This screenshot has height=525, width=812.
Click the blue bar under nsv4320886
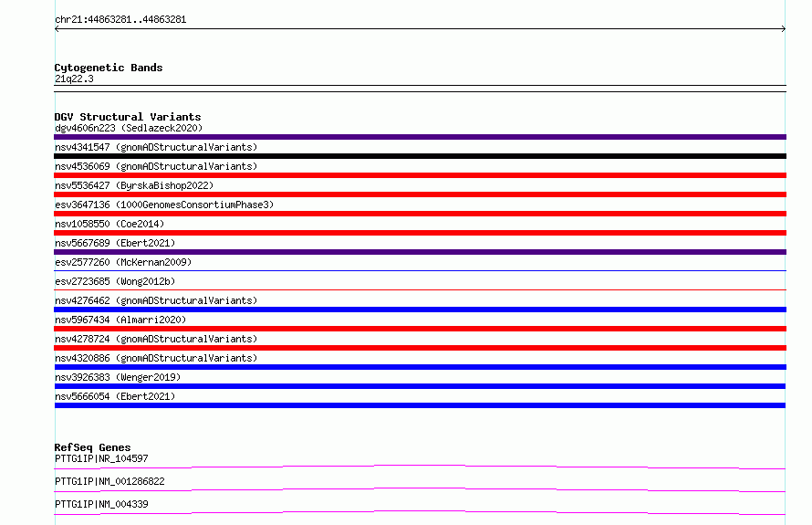(x=420, y=367)
